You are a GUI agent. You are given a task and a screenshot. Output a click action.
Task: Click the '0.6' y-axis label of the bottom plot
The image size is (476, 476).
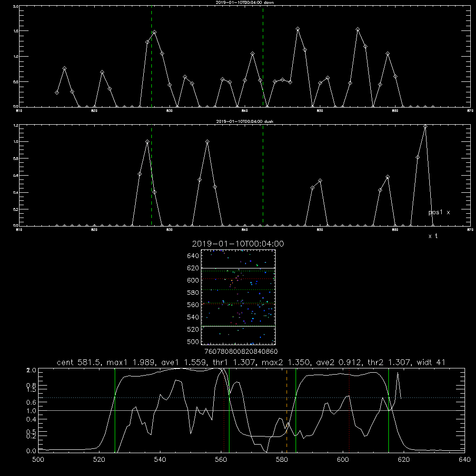(31, 402)
